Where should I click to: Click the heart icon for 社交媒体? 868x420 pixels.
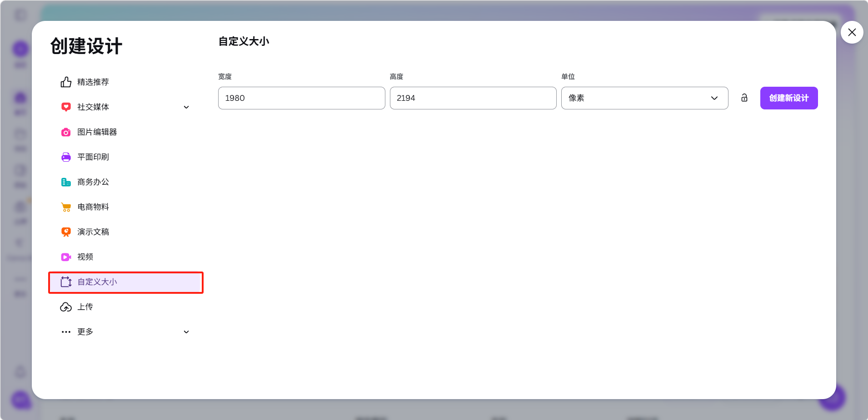[66, 107]
